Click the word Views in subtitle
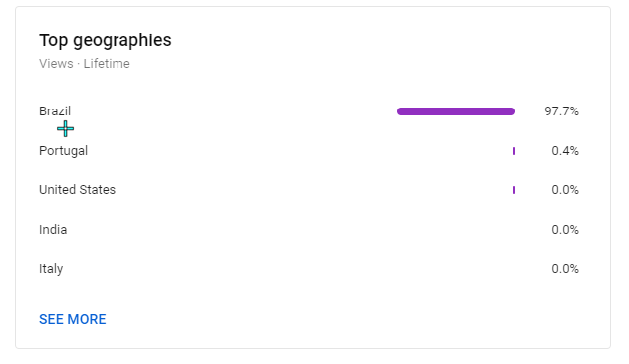The width and height of the screenshot is (629, 364). [56, 64]
